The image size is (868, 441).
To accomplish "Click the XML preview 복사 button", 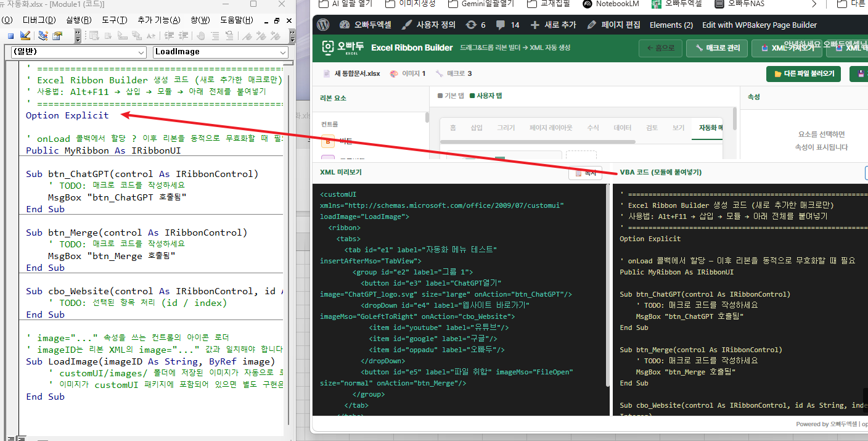I will [585, 173].
